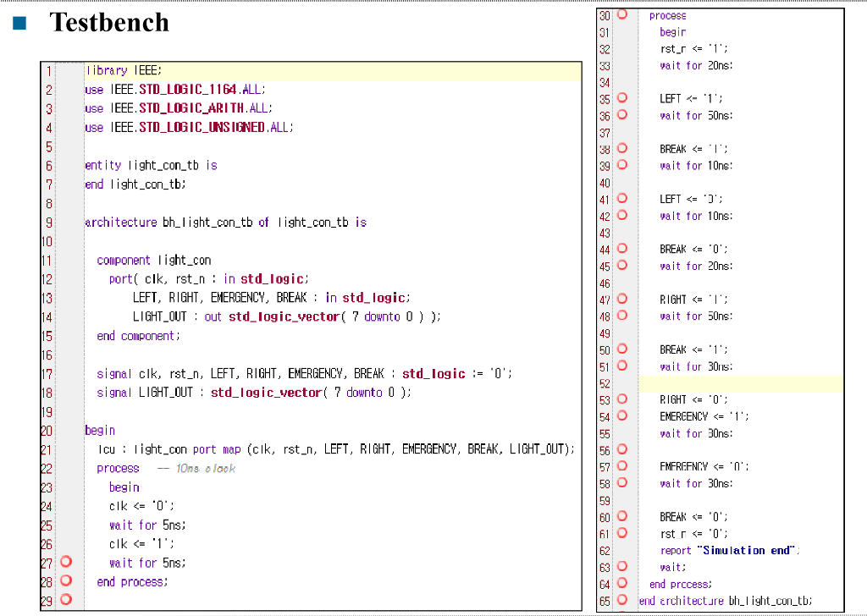Click the Testbench heading

(x=109, y=23)
